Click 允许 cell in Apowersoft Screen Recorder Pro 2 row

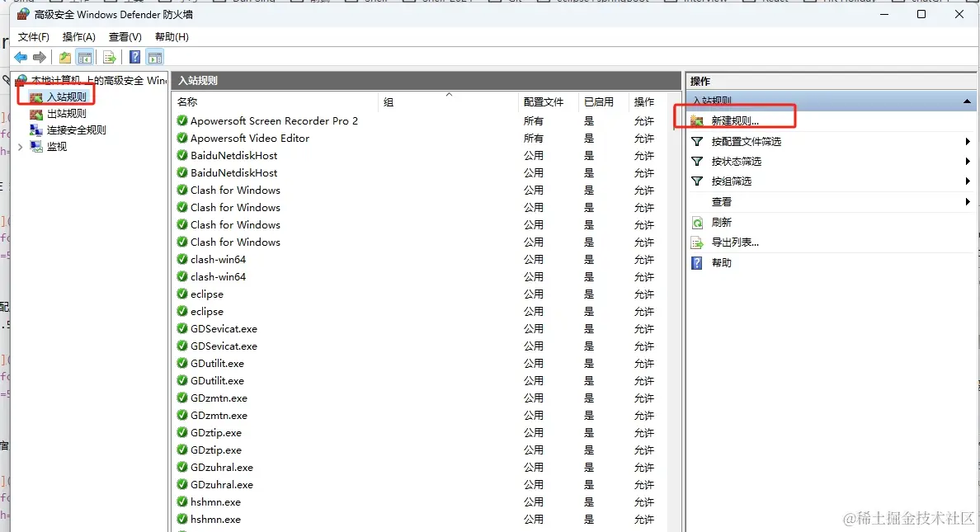tap(644, 120)
